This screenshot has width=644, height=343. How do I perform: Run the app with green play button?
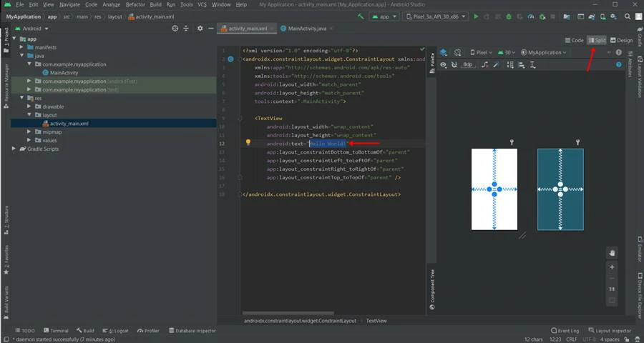pyautogui.click(x=477, y=16)
